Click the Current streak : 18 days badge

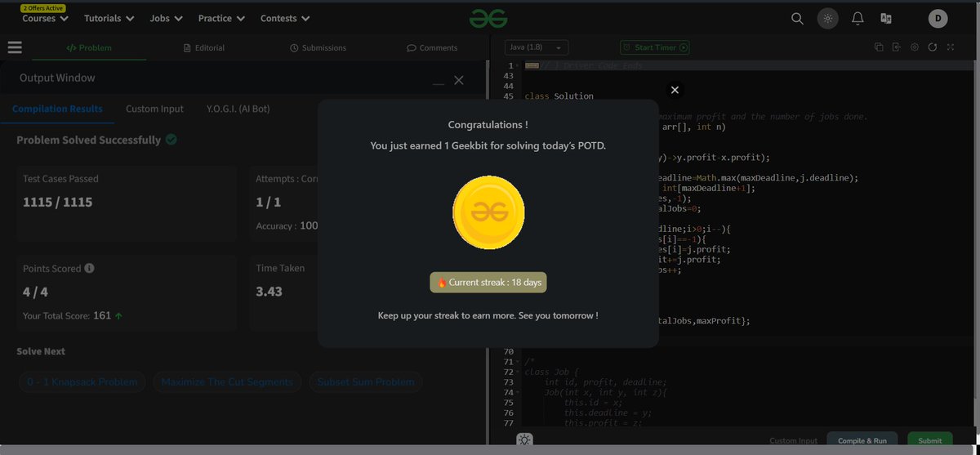click(x=488, y=282)
